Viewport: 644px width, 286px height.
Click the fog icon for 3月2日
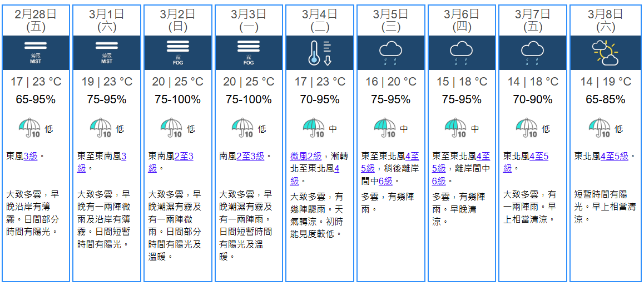coord(178,52)
